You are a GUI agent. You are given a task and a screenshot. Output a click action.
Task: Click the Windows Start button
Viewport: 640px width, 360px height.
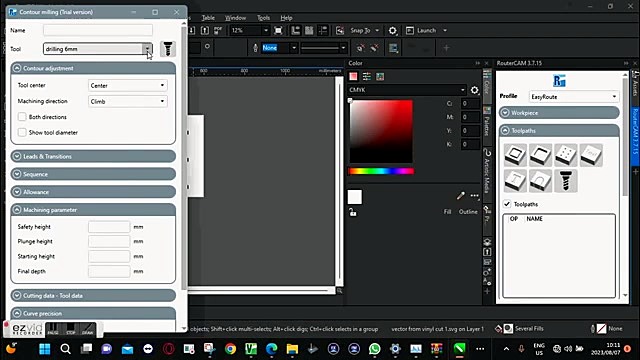click(x=44, y=349)
